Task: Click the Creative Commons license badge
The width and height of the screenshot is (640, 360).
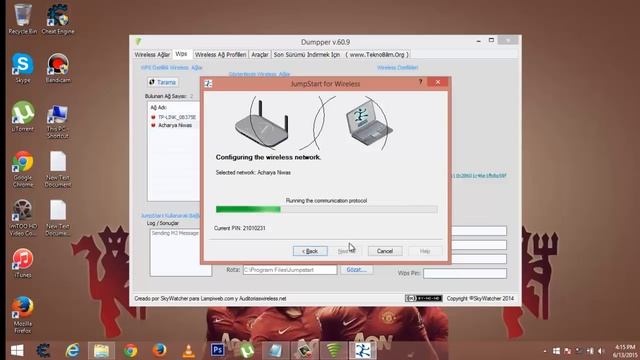Action: tap(423, 298)
